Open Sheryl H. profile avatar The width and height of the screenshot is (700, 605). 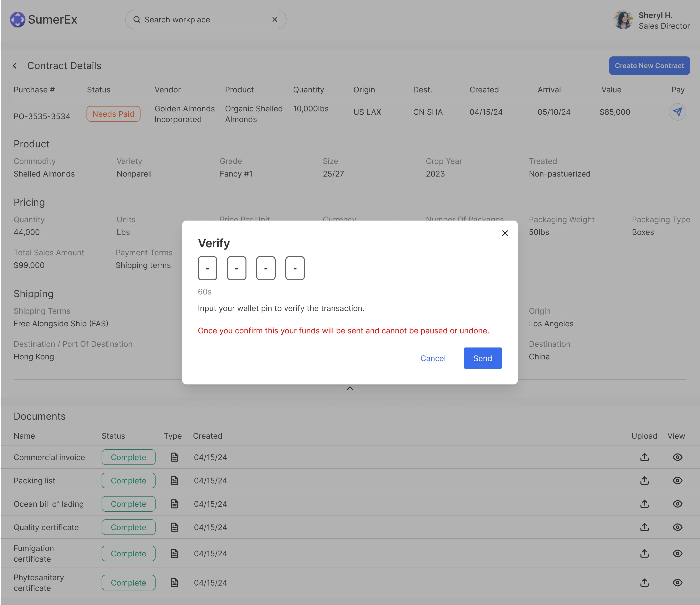623,20
